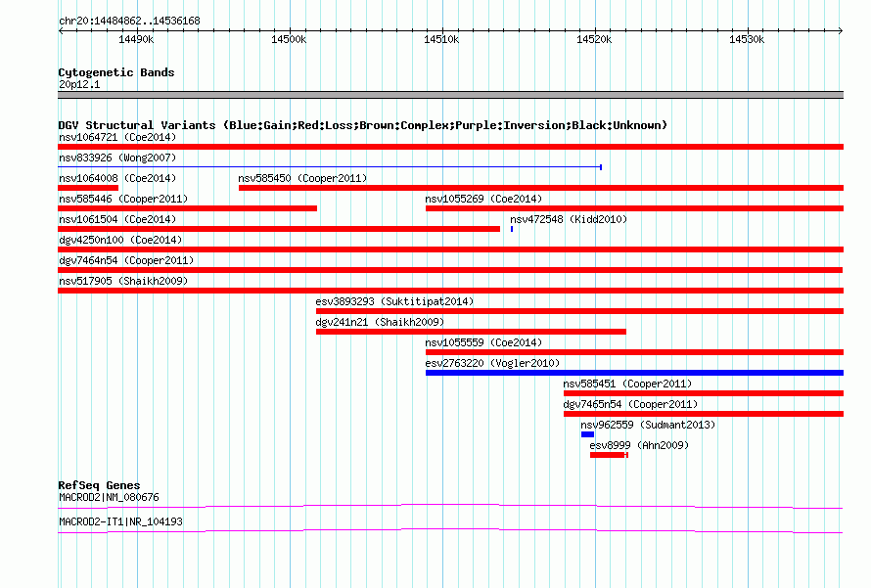The width and height of the screenshot is (871, 588).
Task: Click the dgv7464n54 (Cooper2011) variant label
Action: [126, 260]
